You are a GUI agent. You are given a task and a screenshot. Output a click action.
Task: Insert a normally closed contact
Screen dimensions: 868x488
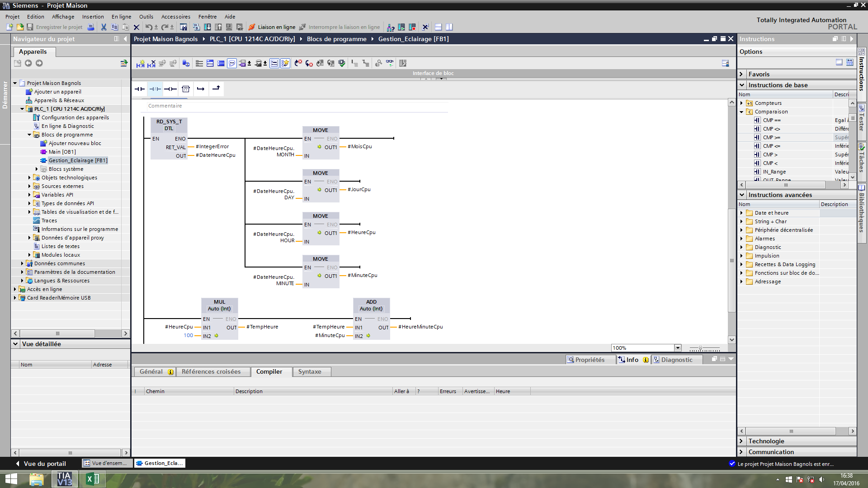[155, 89]
